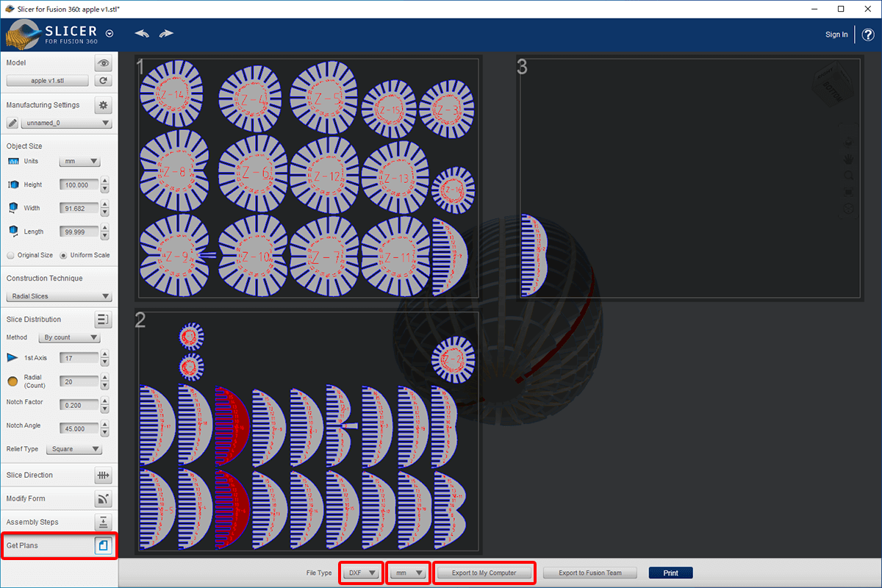Click the pencil edit settings icon
882x588 pixels.
(12, 123)
